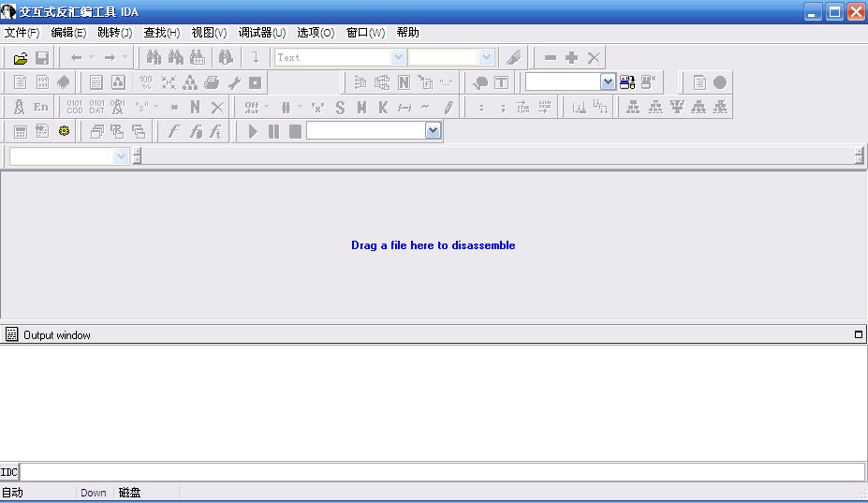Click the S operand type icon
868x503 pixels.
[x=340, y=107]
